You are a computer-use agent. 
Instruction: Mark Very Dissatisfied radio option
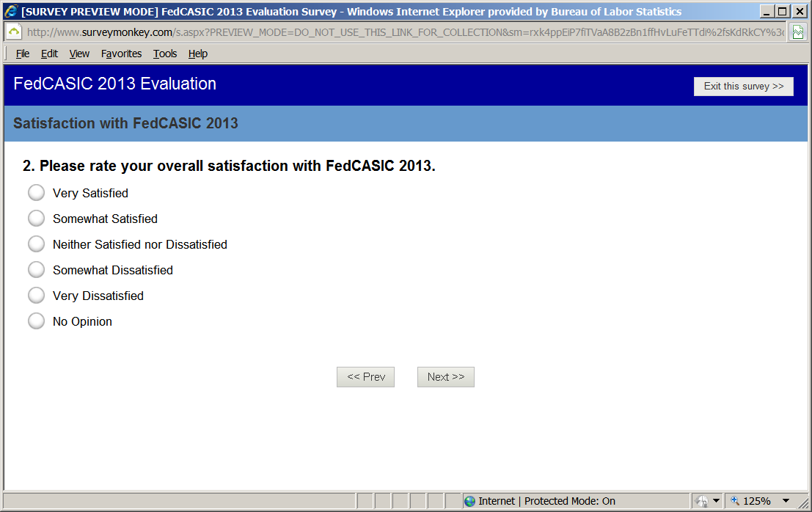36,296
